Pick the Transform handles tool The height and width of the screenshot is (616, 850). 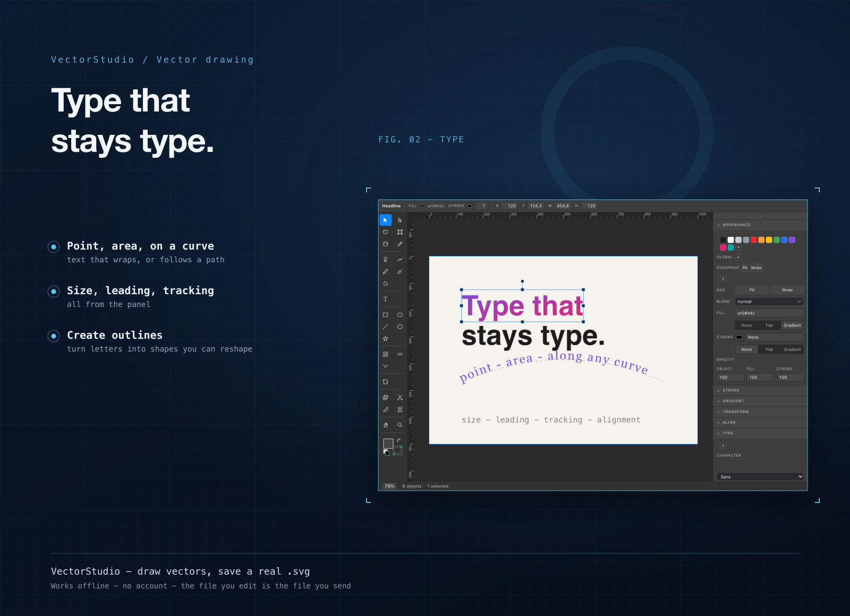click(400, 232)
